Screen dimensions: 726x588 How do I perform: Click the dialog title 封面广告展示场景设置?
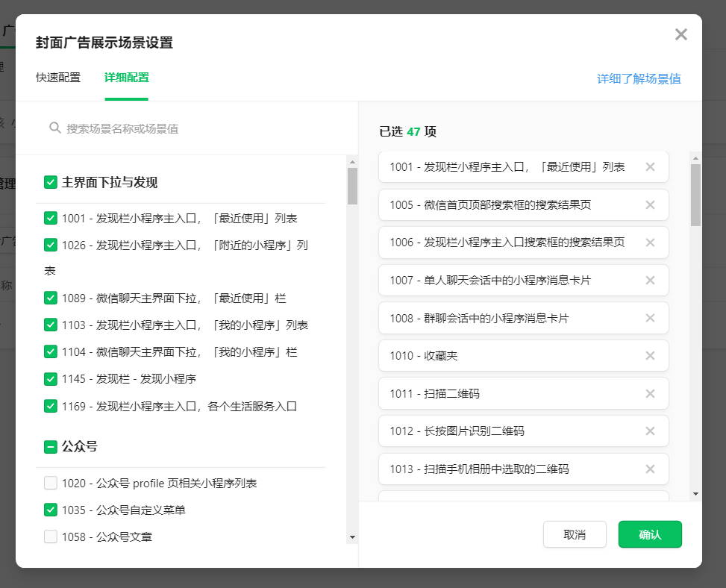(104, 43)
